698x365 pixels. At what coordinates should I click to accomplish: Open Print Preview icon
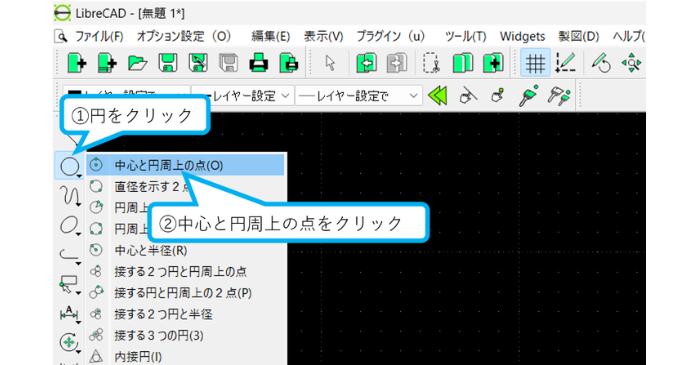pyautogui.click(x=289, y=63)
